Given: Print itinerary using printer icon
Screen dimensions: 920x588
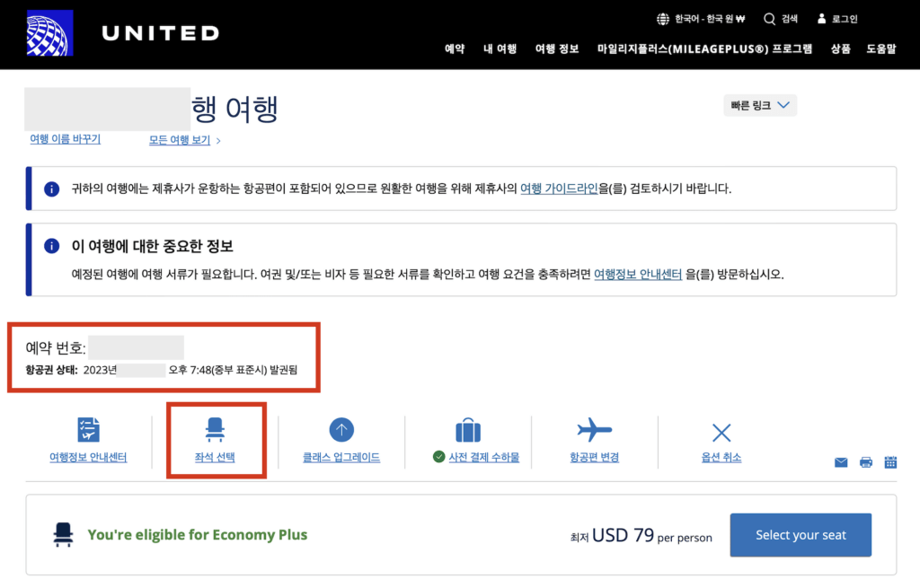Looking at the screenshot, I should [865, 462].
